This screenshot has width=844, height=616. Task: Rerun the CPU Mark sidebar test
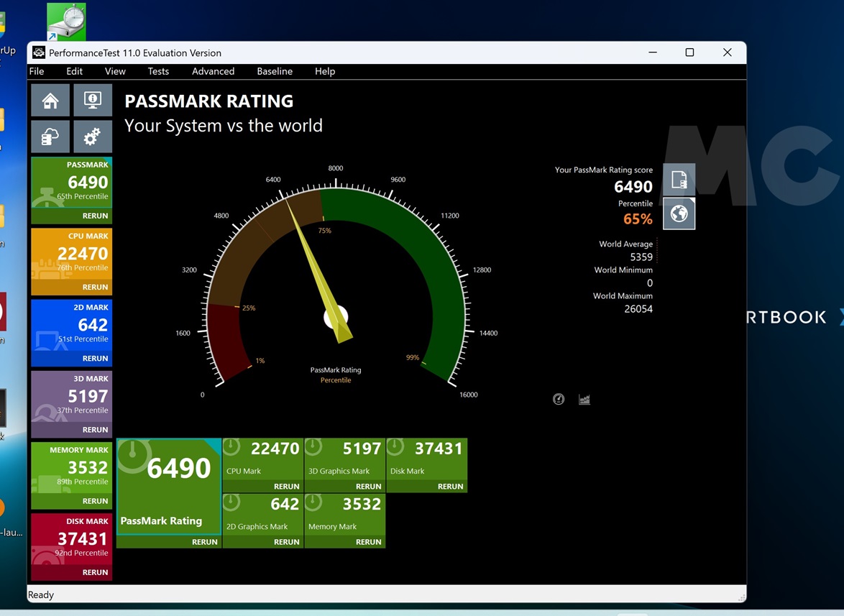[x=95, y=287]
